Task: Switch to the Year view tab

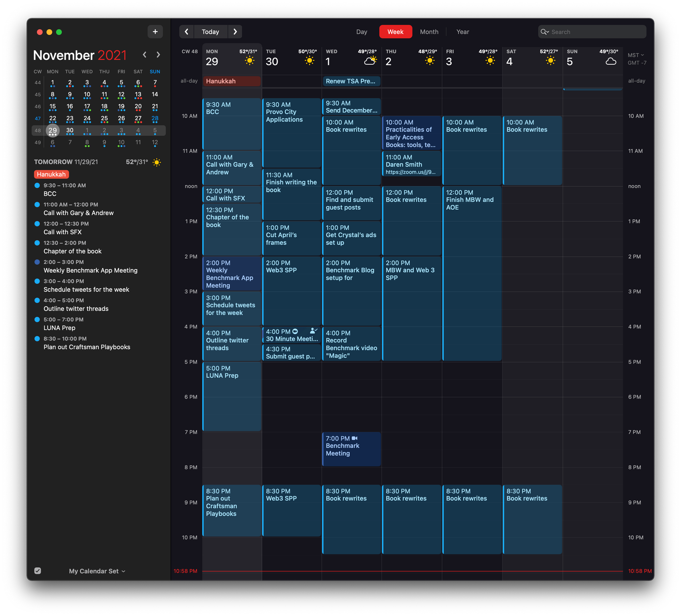Action: (462, 32)
